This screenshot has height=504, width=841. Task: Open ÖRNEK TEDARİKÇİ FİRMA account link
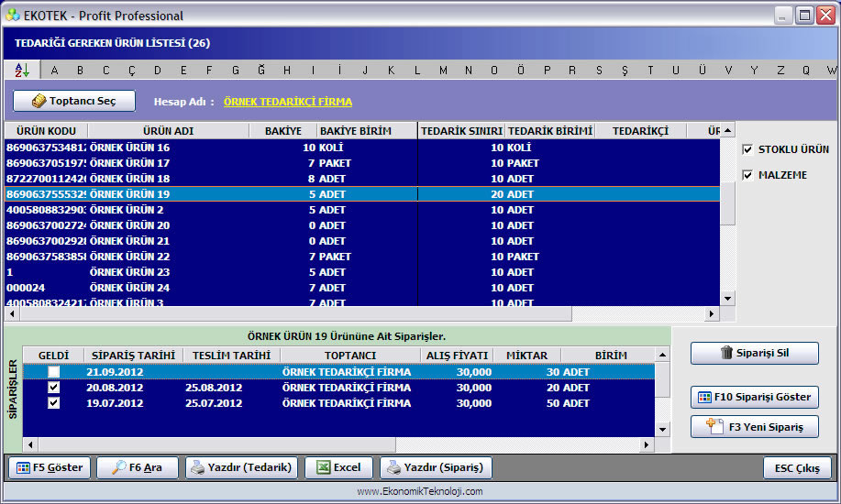pos(287,102)
